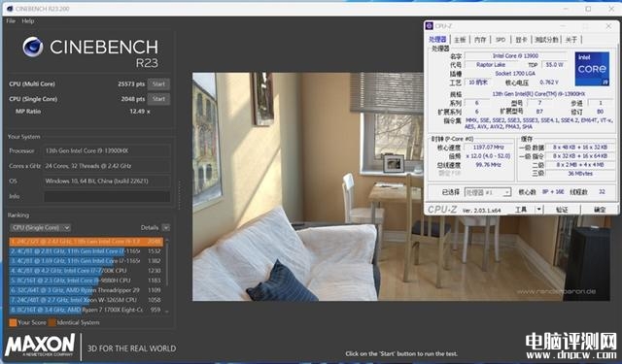The image size is (622, 364).
Task: Click the empty Info input field
Action: pyautogui.click(x=107, y=196)
